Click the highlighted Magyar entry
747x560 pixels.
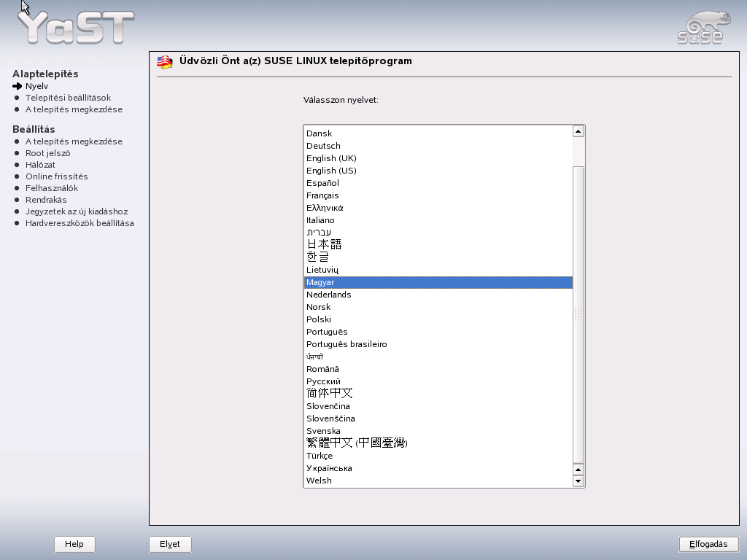(x=438, y=282)
